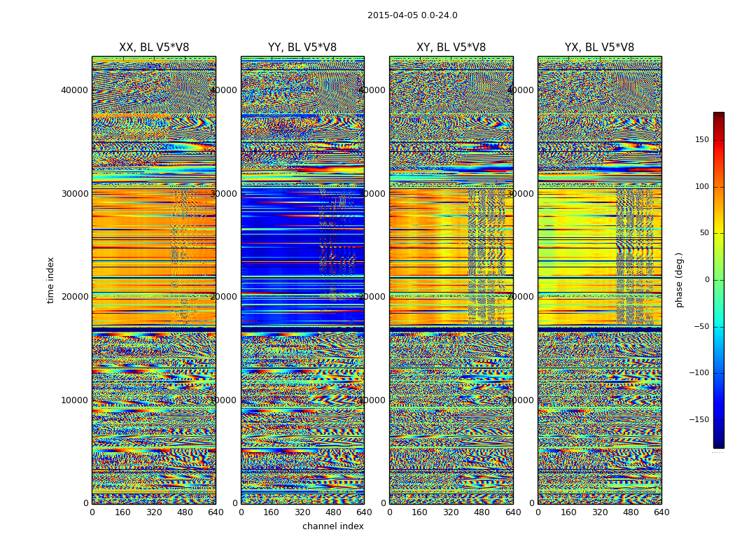Click the YY panel x-axis tick 640
This screenshot has width=735, height=560.
(x=364, y=512)
